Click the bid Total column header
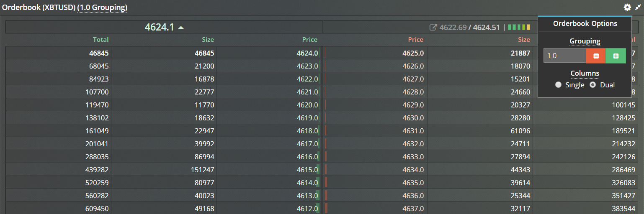The width and height of the screenshot is (644, 214). pos(100,40)
